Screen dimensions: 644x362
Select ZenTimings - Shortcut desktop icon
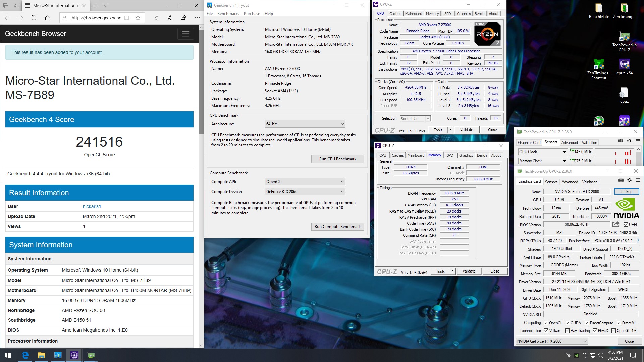pyautogui.click(x=599, y=69)
